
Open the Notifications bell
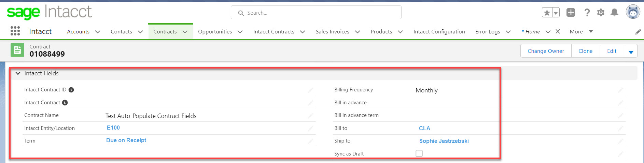coord(614,13)
